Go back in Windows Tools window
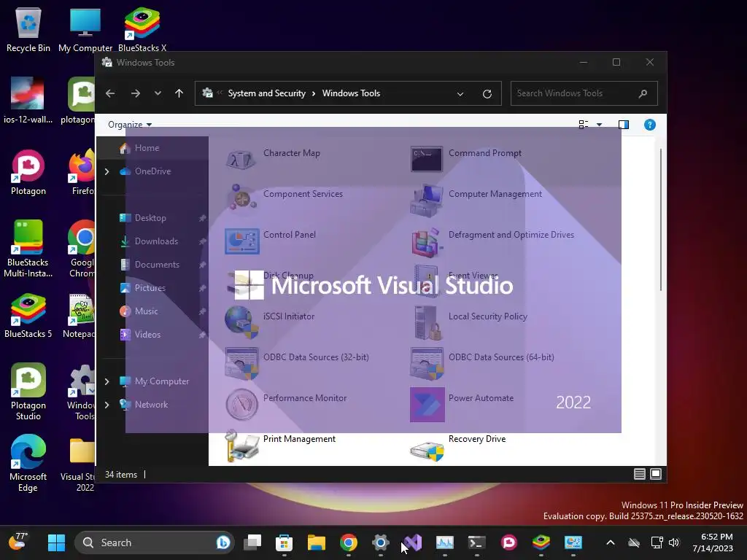 (110, 93)
